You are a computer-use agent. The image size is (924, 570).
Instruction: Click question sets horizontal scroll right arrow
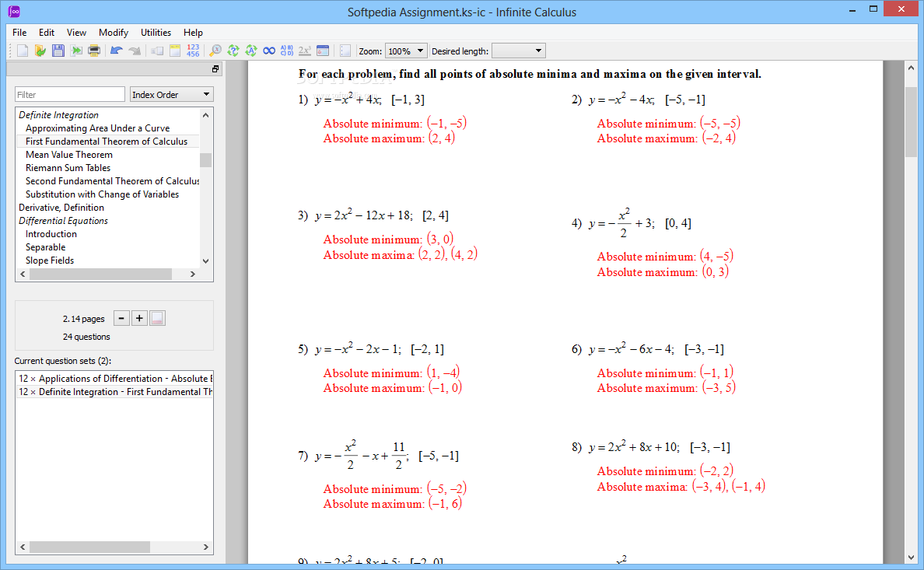tap(205, 547)
